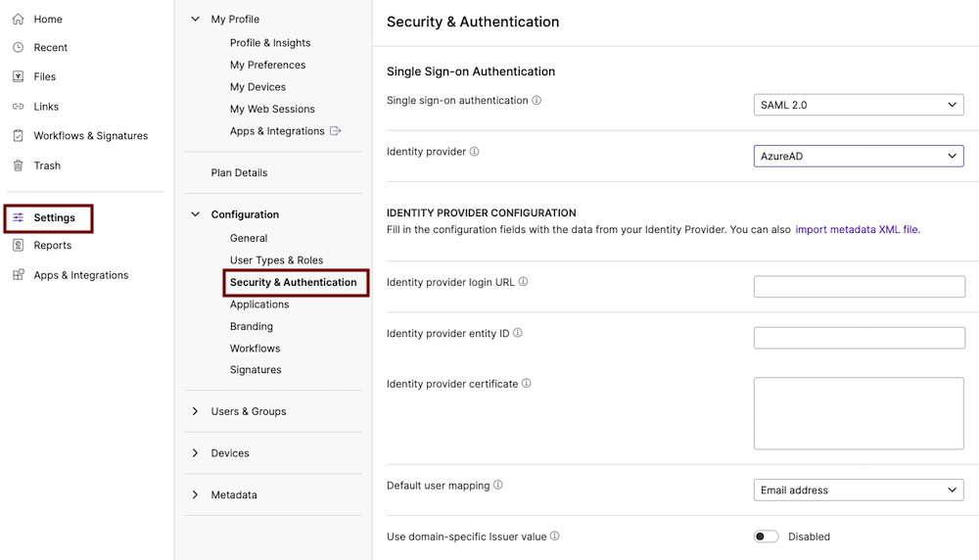Open Workflows & Signatures in main sidebar
979x560 pixels.
[x=90, y=135]
